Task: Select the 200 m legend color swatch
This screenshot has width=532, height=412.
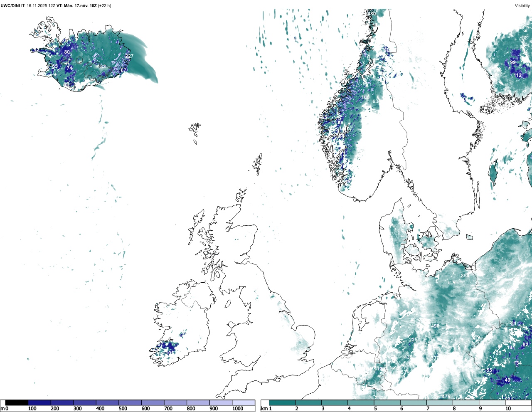Action: tap(62, 402)
